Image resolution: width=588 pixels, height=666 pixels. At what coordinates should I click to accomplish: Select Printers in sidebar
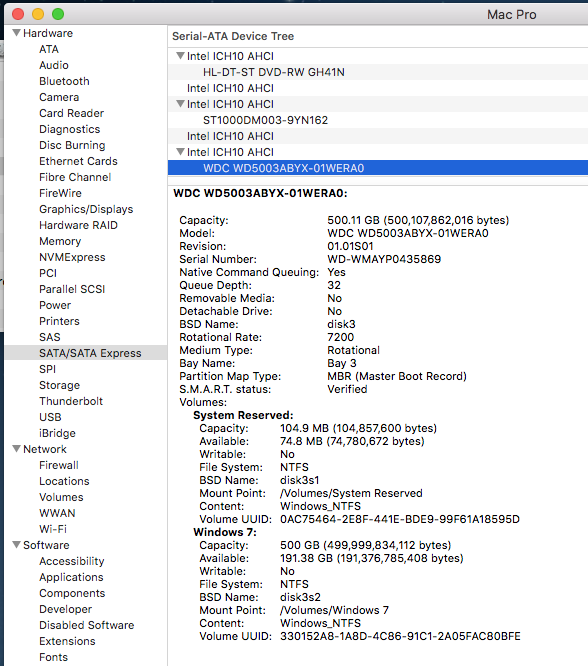tap(59, 321)
